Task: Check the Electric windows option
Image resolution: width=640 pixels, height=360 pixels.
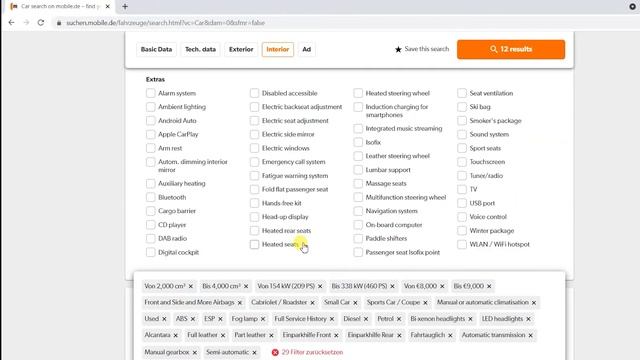Action: pos(254,148)
